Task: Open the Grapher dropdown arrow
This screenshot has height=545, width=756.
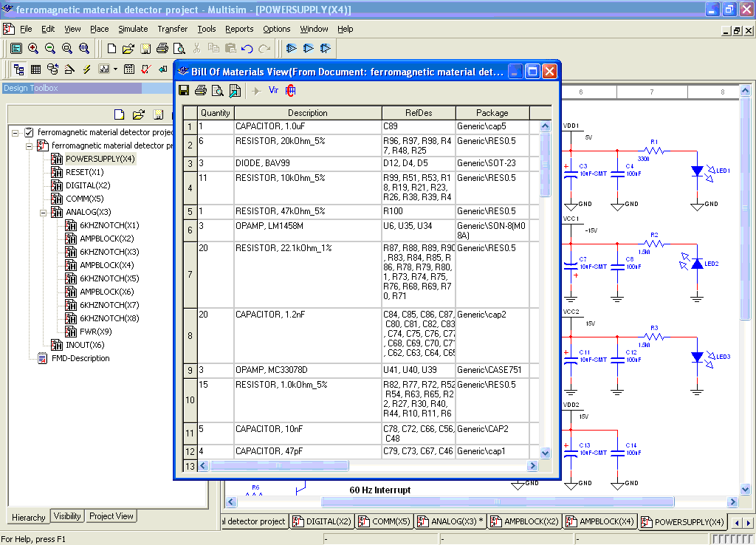Action: (x=115, y=69)
